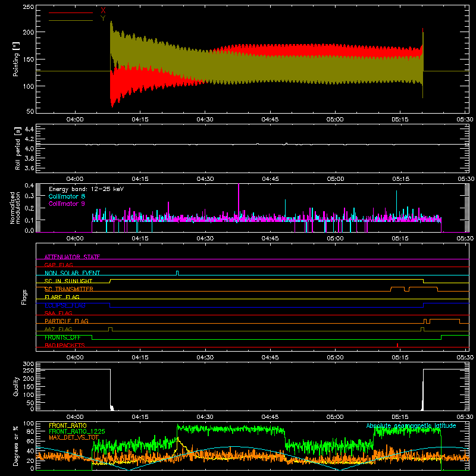Click the 4.0 tick on Roll period axis
The height and width of the screenshot is (476, 476).
[x=29, y=148]
